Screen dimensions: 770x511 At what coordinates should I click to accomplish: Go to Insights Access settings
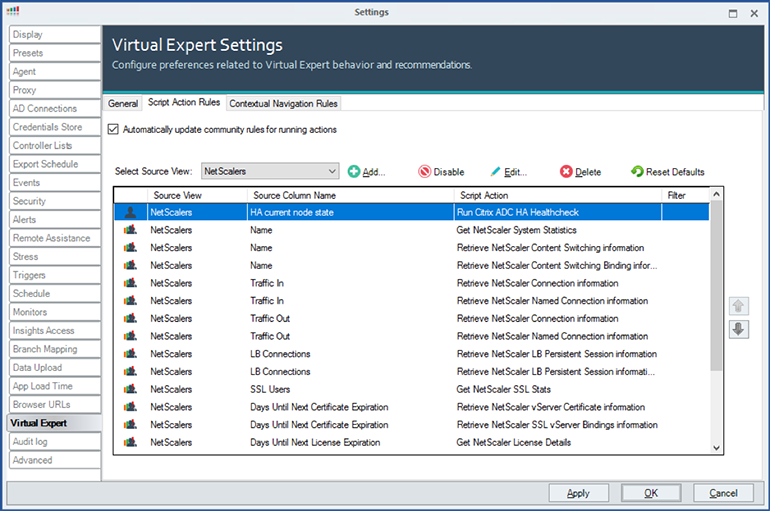55,330
